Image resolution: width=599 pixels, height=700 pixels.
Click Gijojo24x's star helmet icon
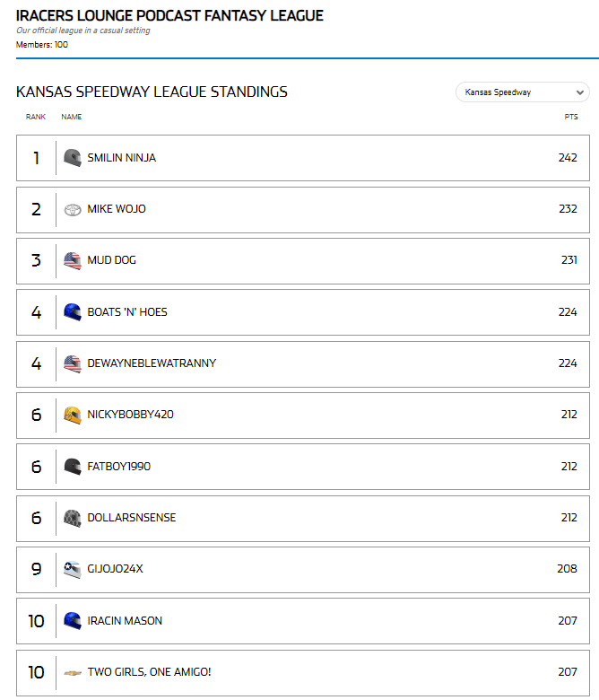point(73,570)
